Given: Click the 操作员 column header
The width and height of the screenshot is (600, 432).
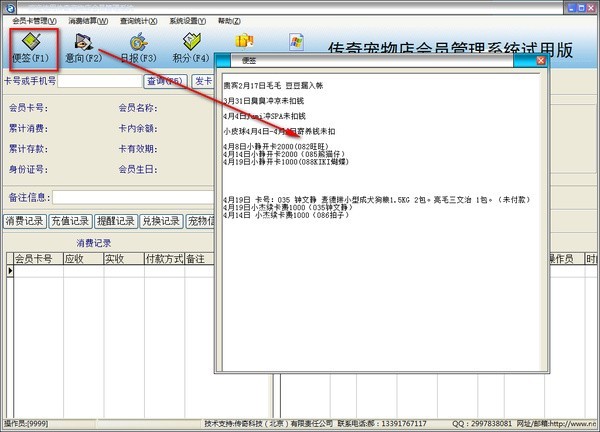Looking at the screenshot, I should click(567, 259).
